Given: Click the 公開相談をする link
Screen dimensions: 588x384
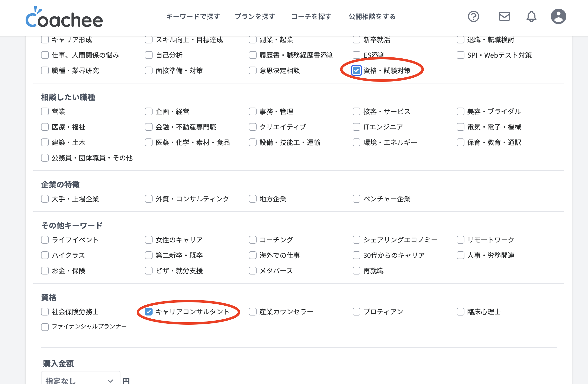Looking at the screenshot, I should tap(372, 17).
